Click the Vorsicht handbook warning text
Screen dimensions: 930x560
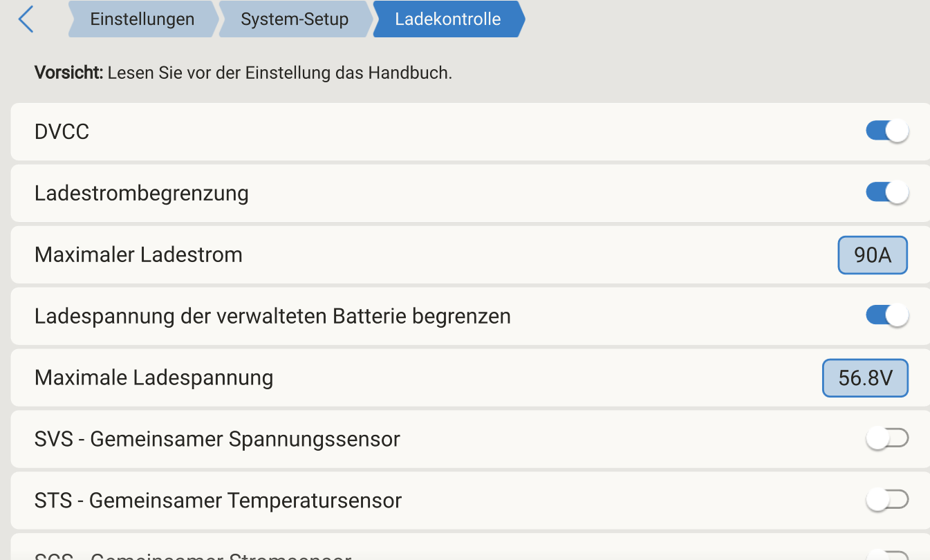tap(243, 73)
